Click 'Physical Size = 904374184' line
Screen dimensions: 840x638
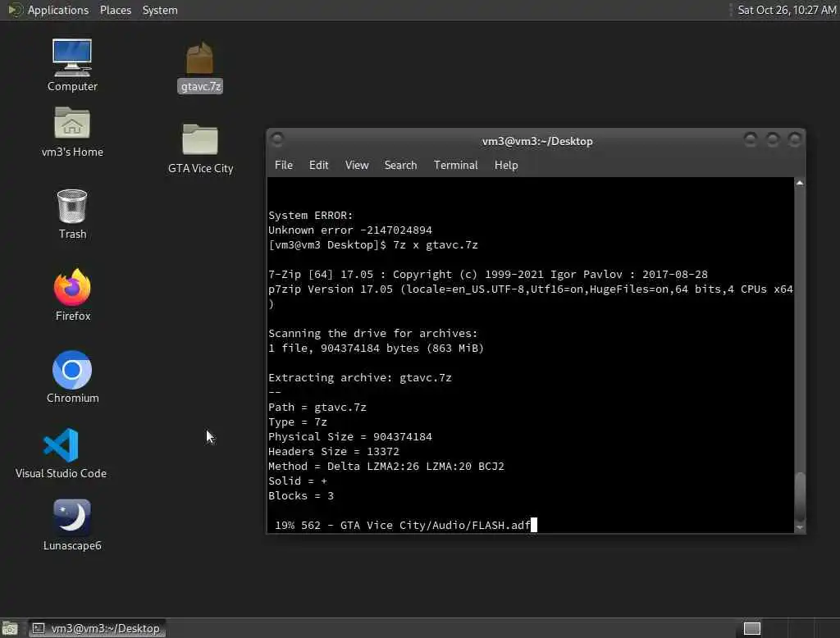pos(349,436)
